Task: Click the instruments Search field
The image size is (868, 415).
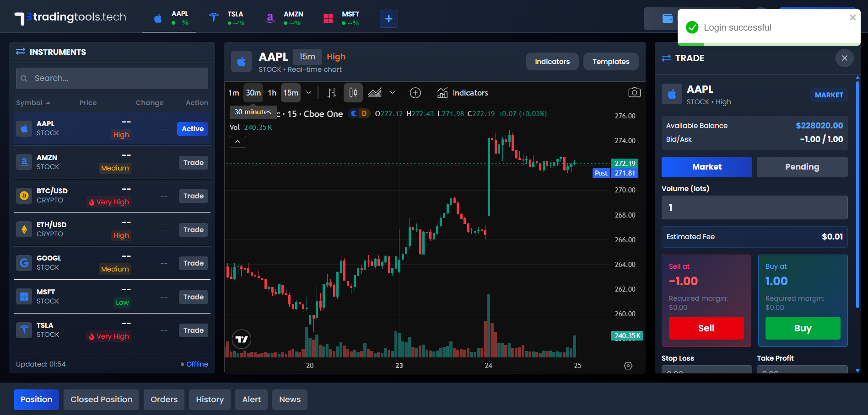Action: [x=112, y=78]
